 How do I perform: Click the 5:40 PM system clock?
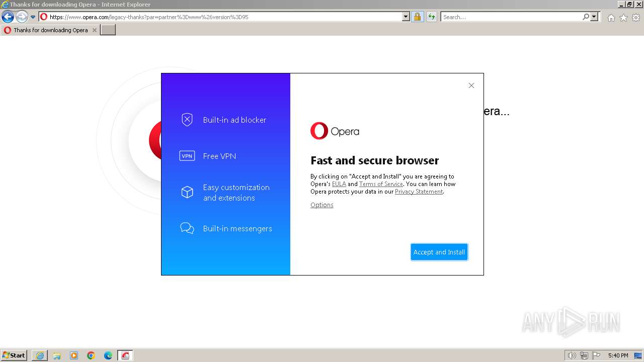(618, 355)
